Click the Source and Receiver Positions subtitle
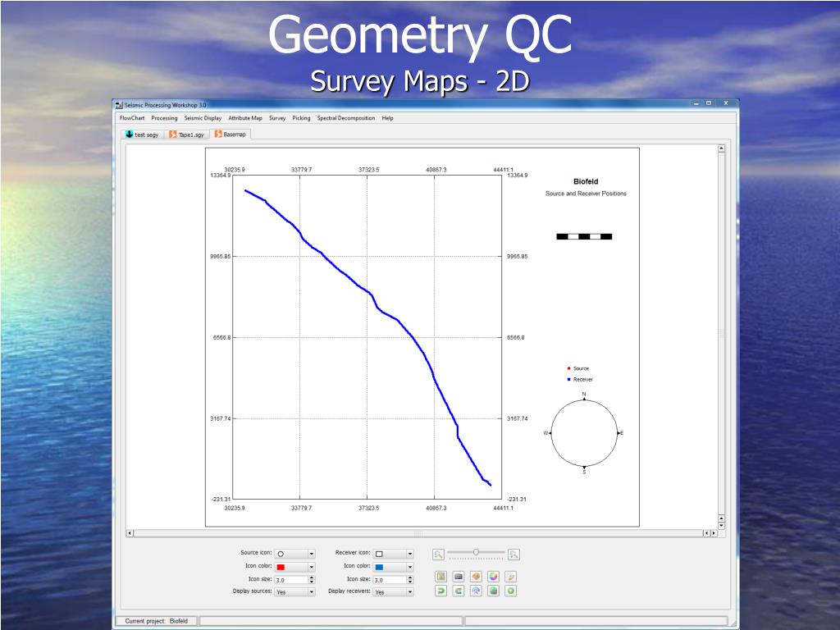This screenshot has height=630, width=840. tap(586, 194)
